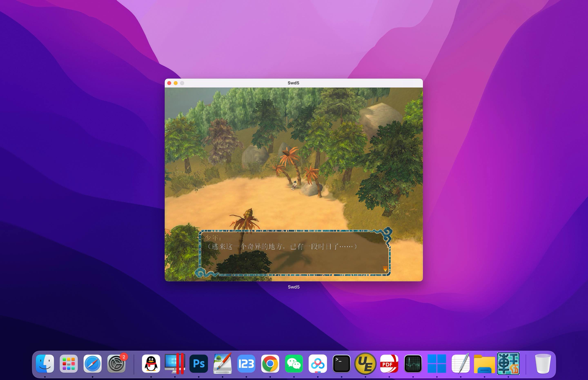Open the paintbrush image editor app
Image resolution: width=588 pixels, height=380 pixels.
point(222,363)
